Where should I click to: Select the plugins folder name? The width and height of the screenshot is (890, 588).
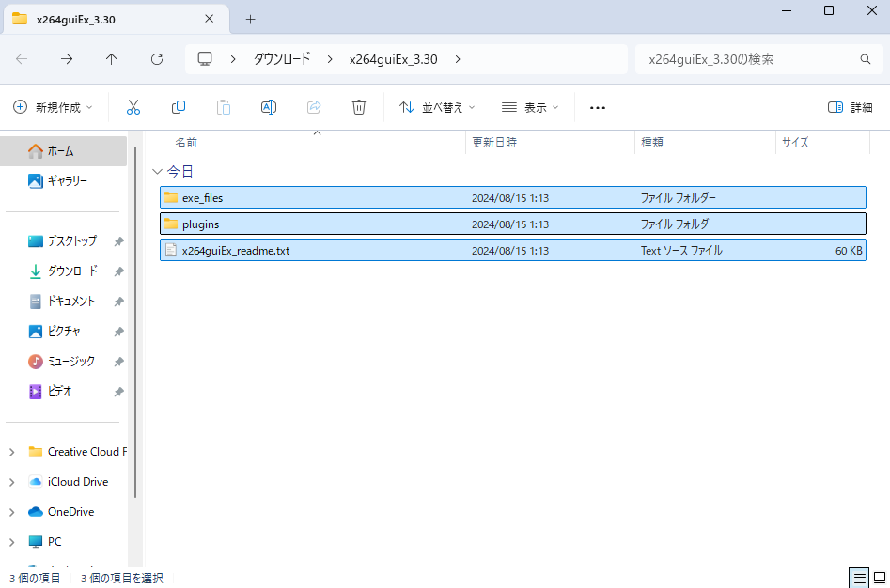pyautogui.click(x=200, y=224)
